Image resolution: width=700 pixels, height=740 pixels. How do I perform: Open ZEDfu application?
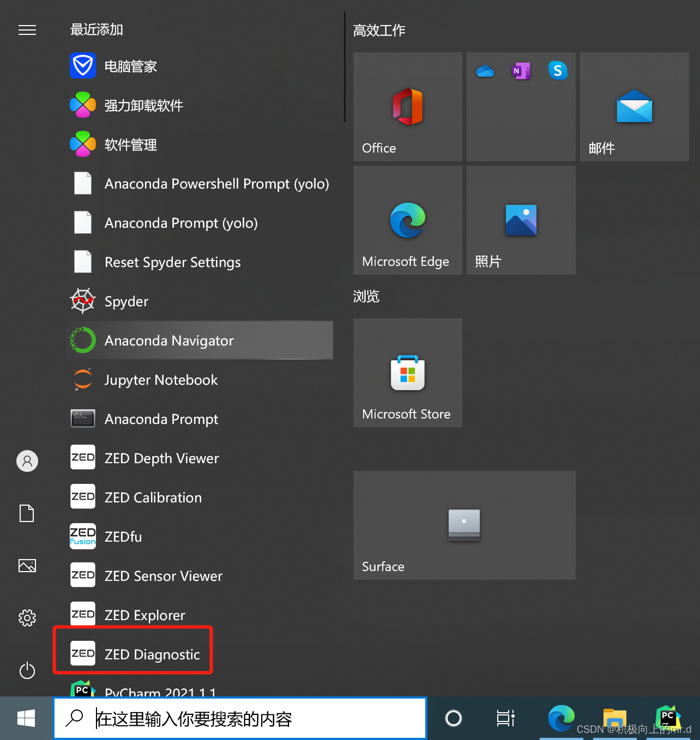[123, 536]
